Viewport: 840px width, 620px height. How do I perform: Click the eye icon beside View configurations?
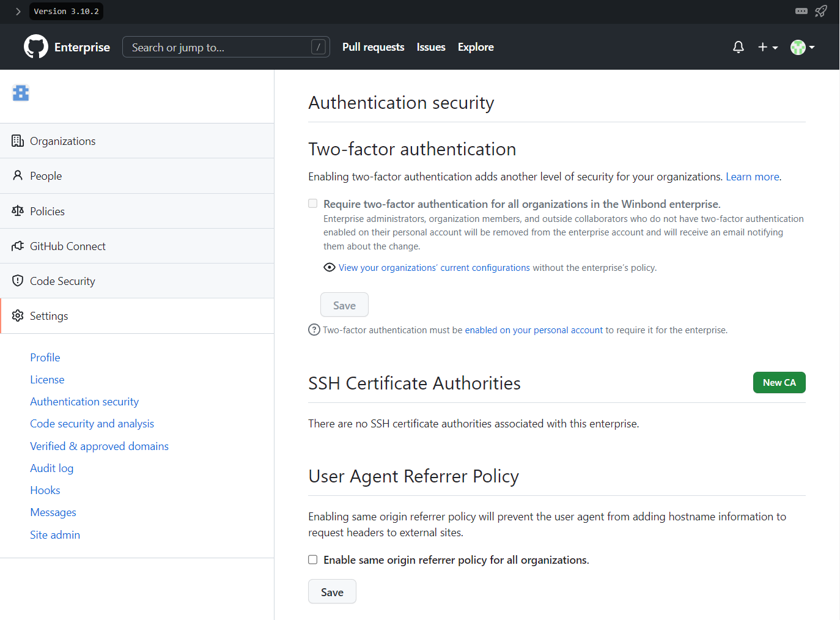[330, 267]
